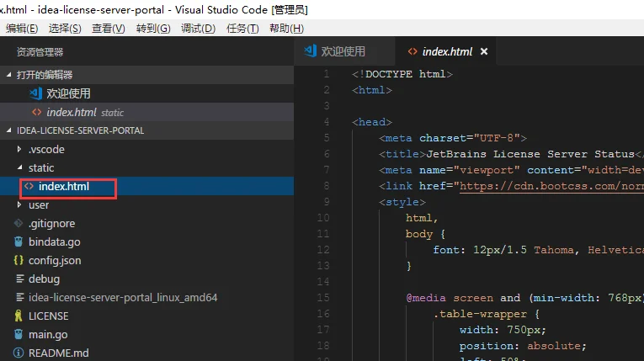The width and height of the screenshot is (644, 361).
Task: Click the VS Code icon beside 欢迎使用 tab
Action: [x=311, y=51]
